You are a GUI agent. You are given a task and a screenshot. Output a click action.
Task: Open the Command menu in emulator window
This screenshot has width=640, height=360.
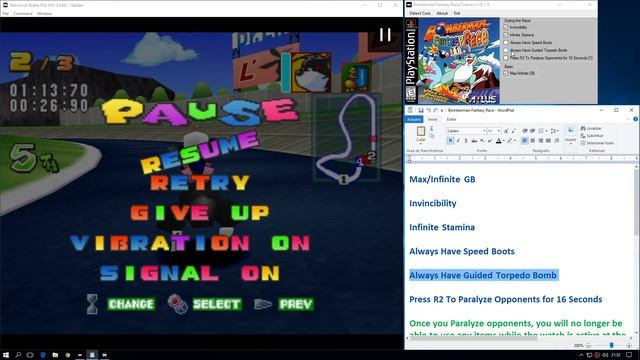point(22,13)
